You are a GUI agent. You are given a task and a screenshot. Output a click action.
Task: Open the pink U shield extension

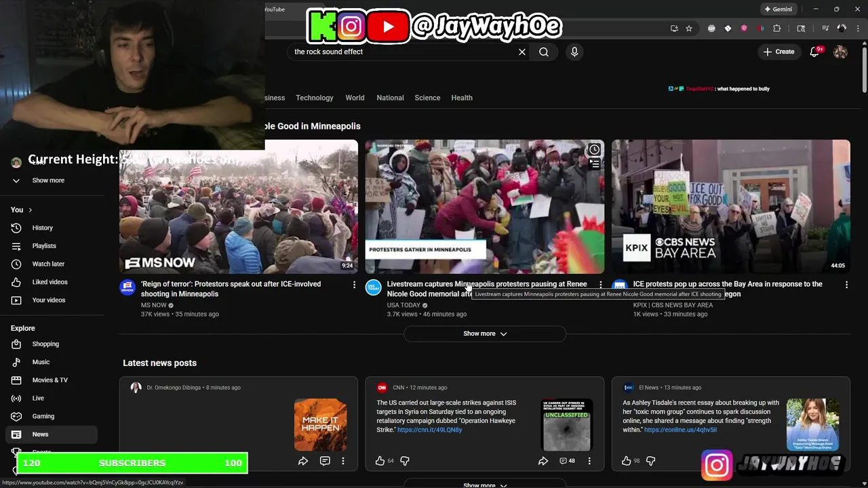point(744,28)
